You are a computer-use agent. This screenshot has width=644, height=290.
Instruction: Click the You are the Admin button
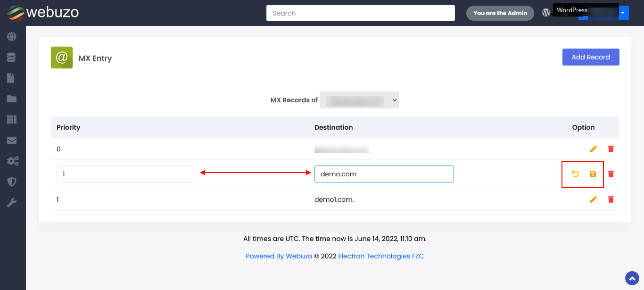(x=500, y=13)
